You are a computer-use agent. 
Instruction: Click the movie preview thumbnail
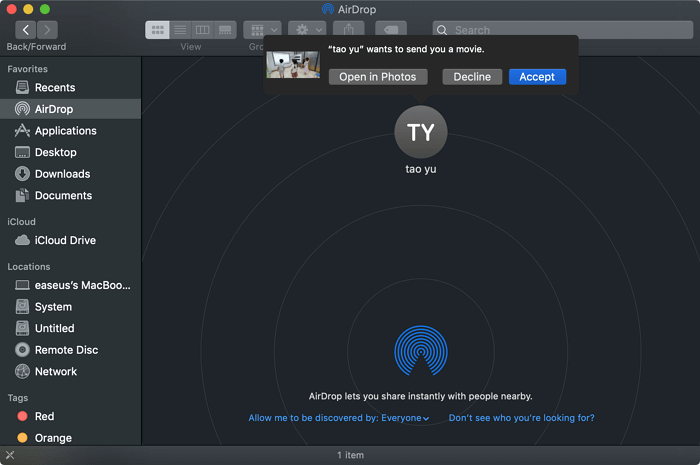coord(293,65)
